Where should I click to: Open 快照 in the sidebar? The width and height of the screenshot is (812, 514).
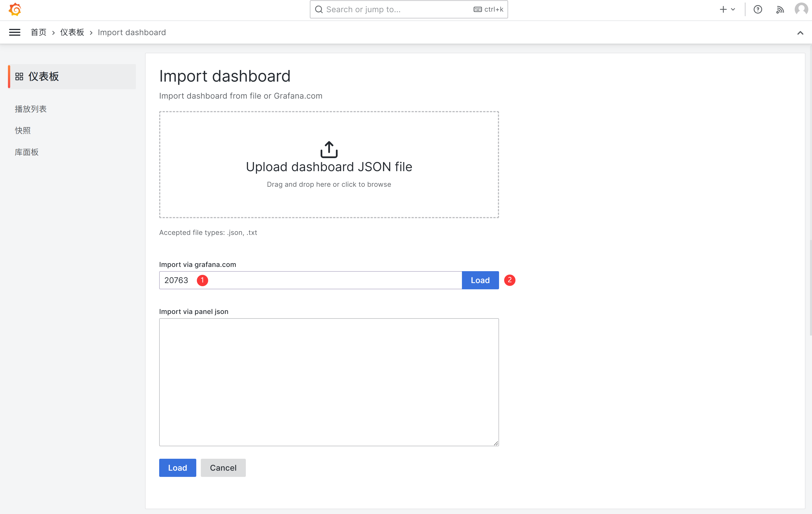[x=23, y=131]
